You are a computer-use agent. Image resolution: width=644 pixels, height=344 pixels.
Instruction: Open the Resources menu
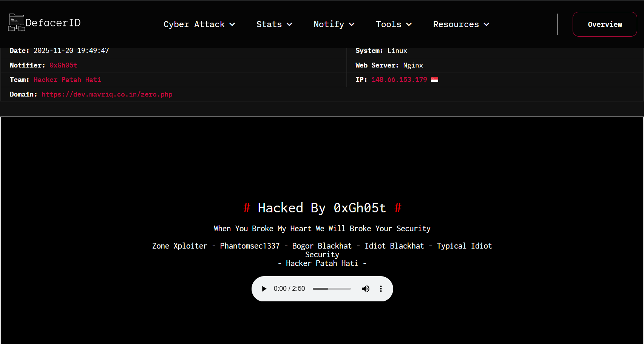[456, 25]
